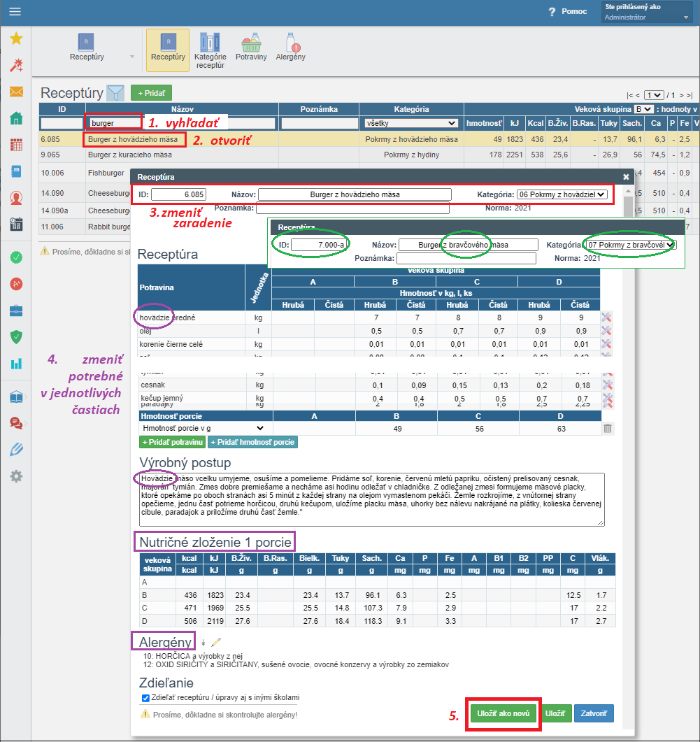Toggle Zdieľať receptúru checkbox
This screenshot has height=742, width=700.
point(145,698)
